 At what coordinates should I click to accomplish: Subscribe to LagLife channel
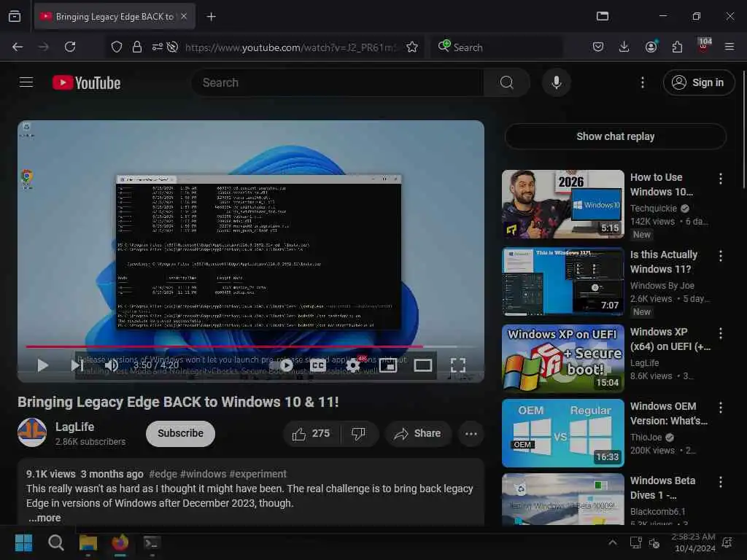point(181,433)
